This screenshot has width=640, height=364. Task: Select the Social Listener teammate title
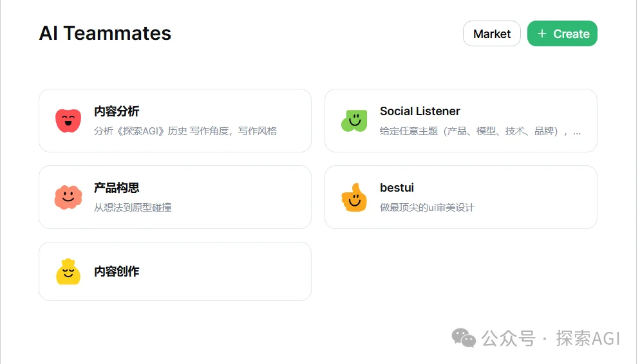(x=420, y=111)
